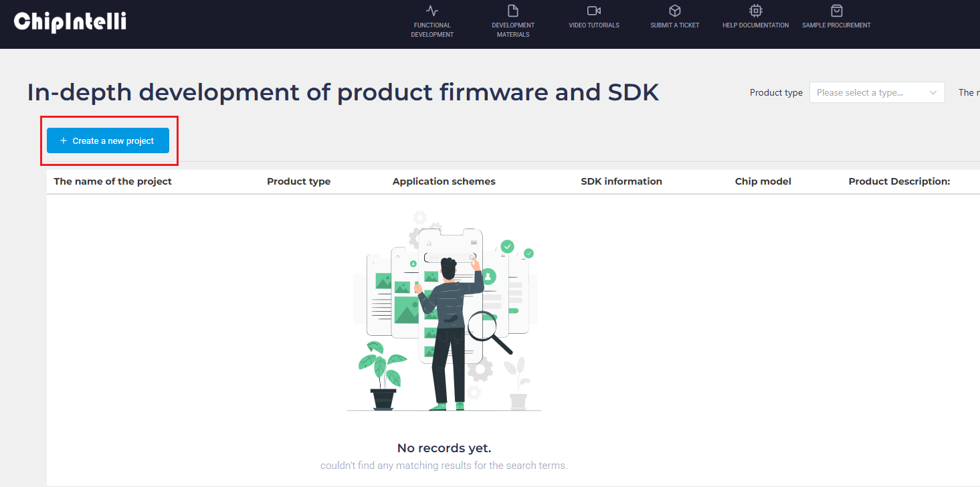Click the "No records yet." message
Screen dimensions: 980x487
[444, 448]
